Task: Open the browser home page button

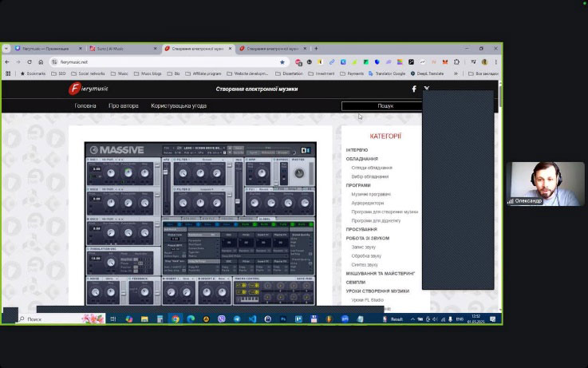Action: [41, 62]
